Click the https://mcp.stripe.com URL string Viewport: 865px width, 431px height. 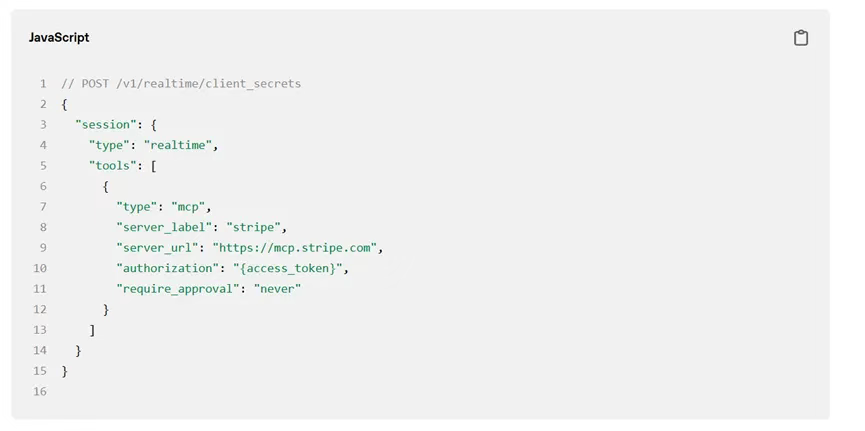(295, 248)
